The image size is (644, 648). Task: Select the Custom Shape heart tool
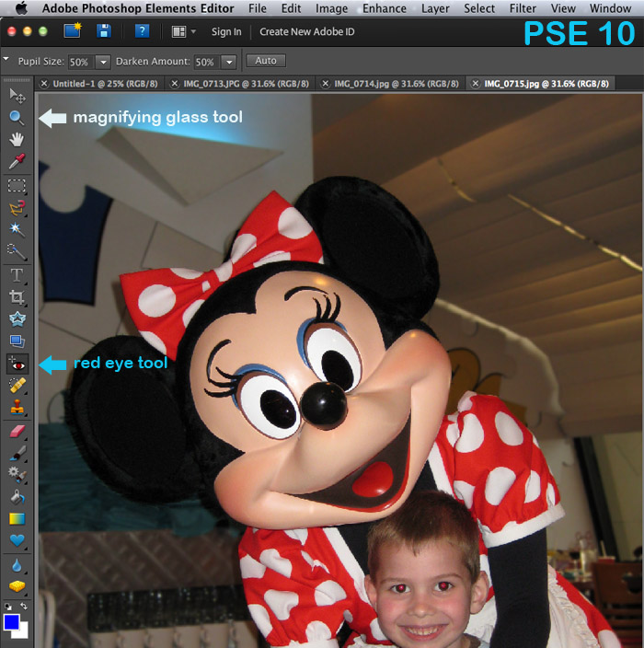coord(17,540)
